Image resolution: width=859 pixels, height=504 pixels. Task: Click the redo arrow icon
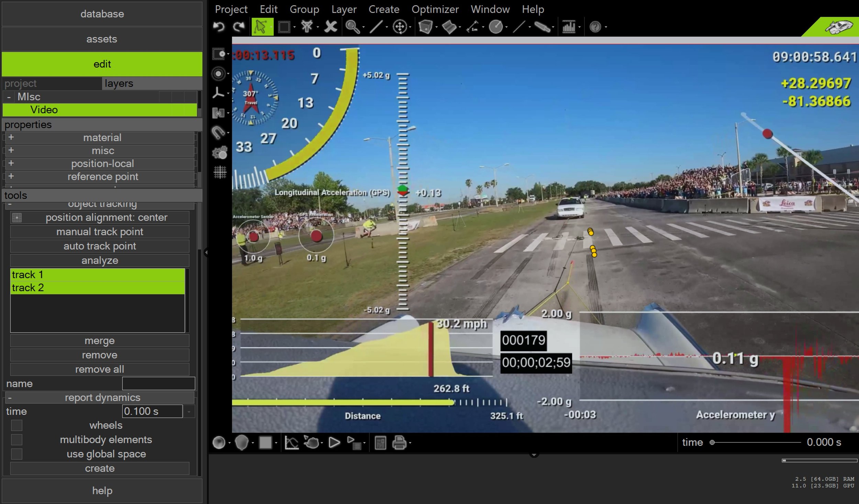point(239,26)
